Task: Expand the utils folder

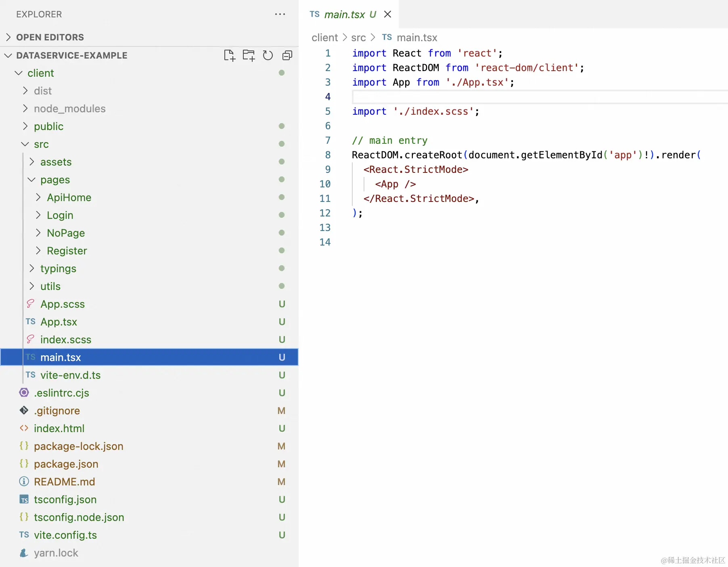Action: 31,286
